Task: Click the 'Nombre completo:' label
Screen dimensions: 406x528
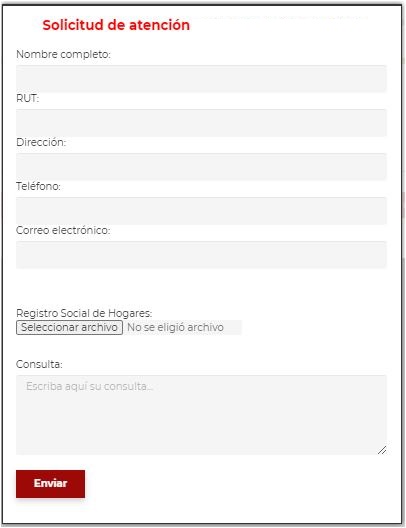Action: (x=63, y=54)
